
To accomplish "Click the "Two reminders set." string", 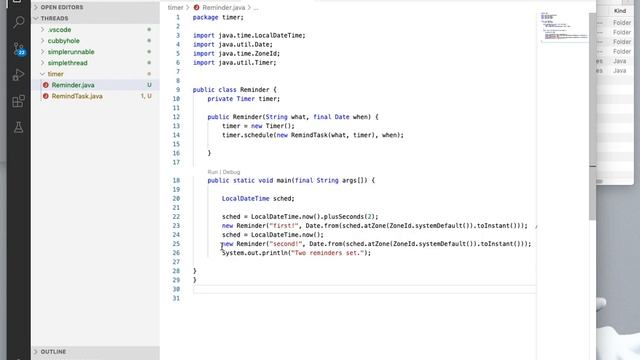I will [327, 253].
